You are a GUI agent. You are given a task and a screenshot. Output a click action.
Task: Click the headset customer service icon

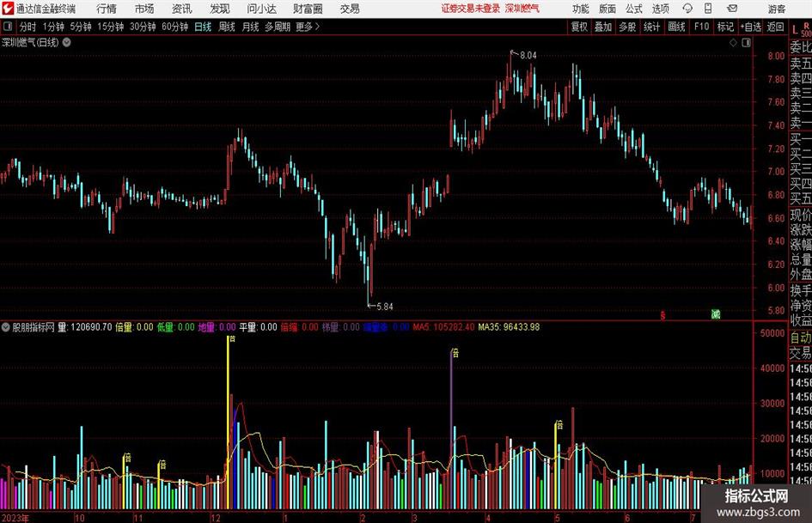point(687,9)
